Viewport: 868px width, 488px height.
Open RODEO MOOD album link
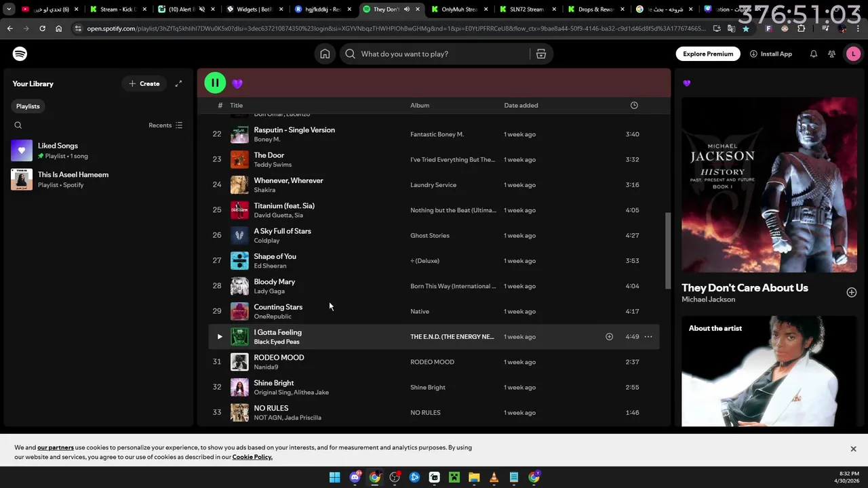tap(432, 362)
